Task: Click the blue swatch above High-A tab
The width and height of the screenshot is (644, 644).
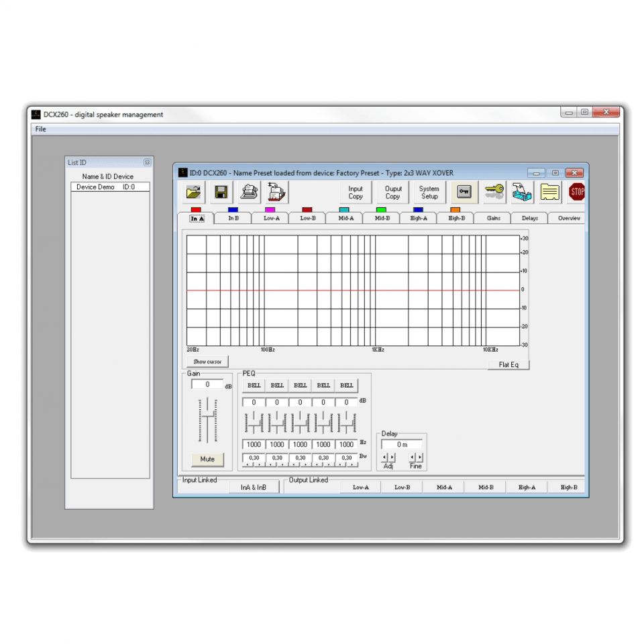Action: click(x=418, y=210)
